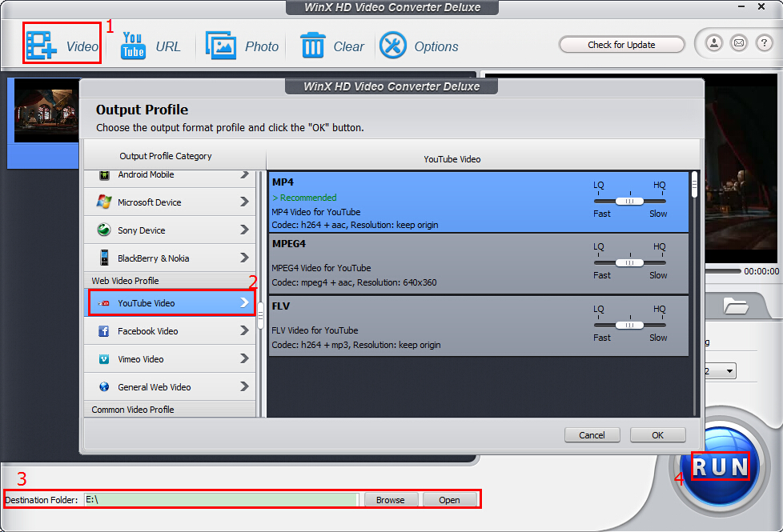Screen dimensions: 783x532
Task: Click the Vimeo Video logo icon
Action: [104, 359]
